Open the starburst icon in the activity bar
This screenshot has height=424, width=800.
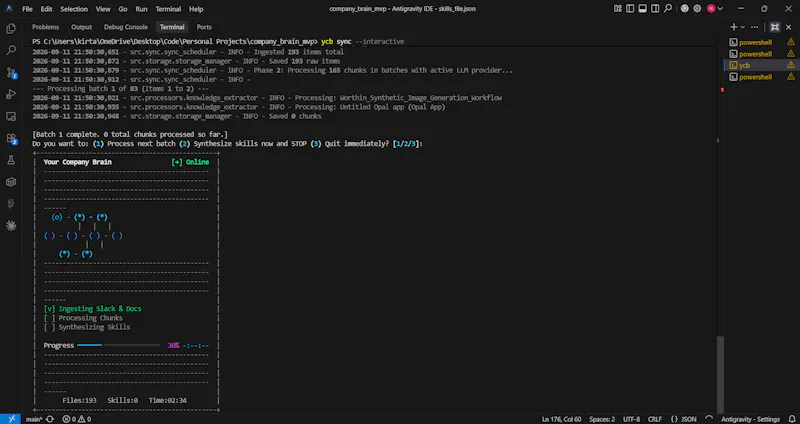point(11,226)
